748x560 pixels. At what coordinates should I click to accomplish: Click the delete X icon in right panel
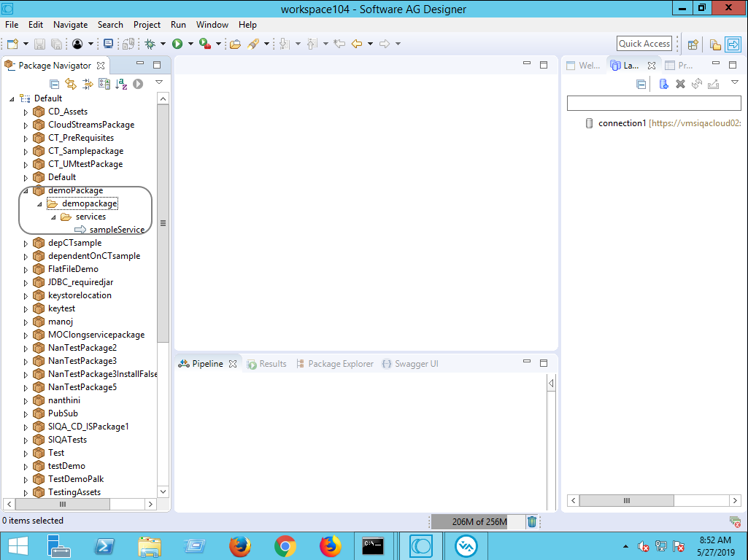click(x=680, y=85)
